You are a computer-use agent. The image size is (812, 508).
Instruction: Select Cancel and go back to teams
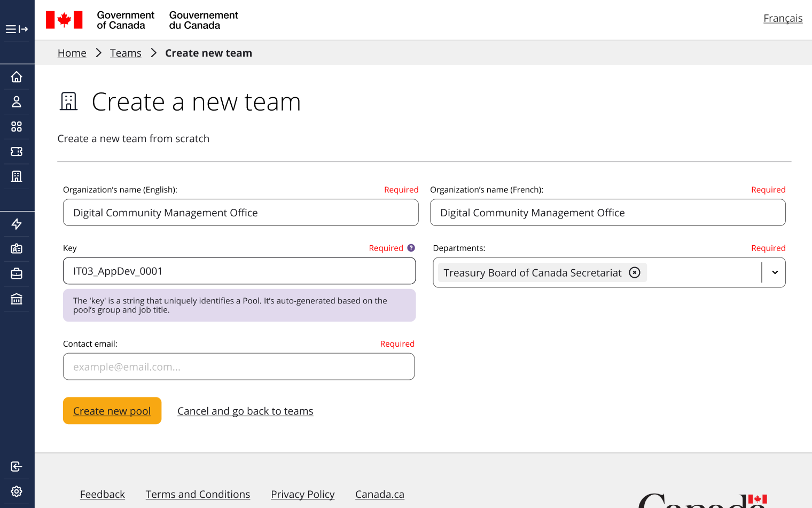click(x=245, y=411)
